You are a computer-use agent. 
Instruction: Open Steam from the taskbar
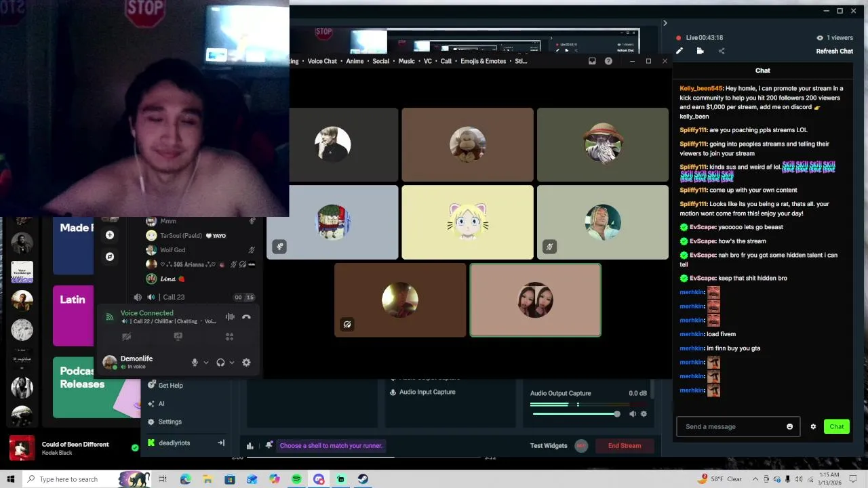click(x=363, y=479)
